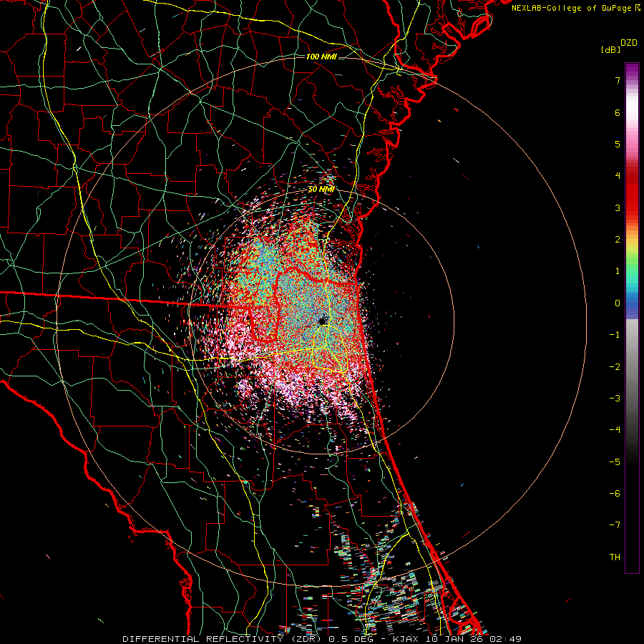Click the -5 value on color scale
Screen dimensions: 644x644
(615, 462)
